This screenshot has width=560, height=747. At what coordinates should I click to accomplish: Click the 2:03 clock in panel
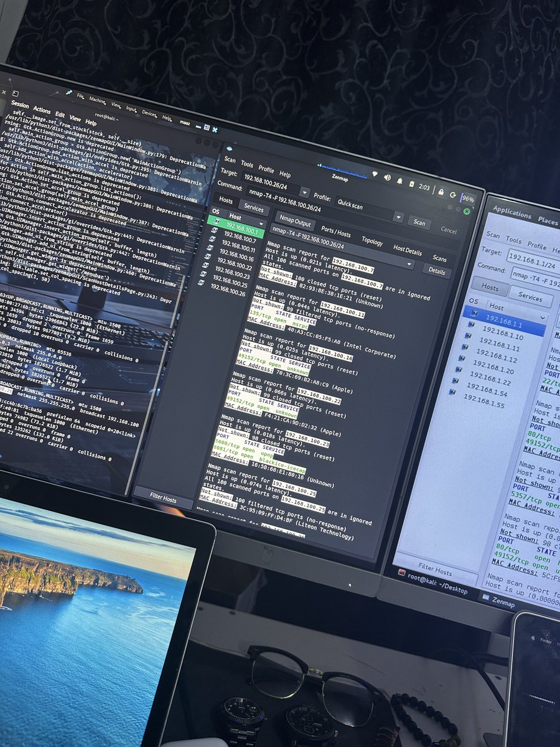pyautogui.click(x=424, y=186)
